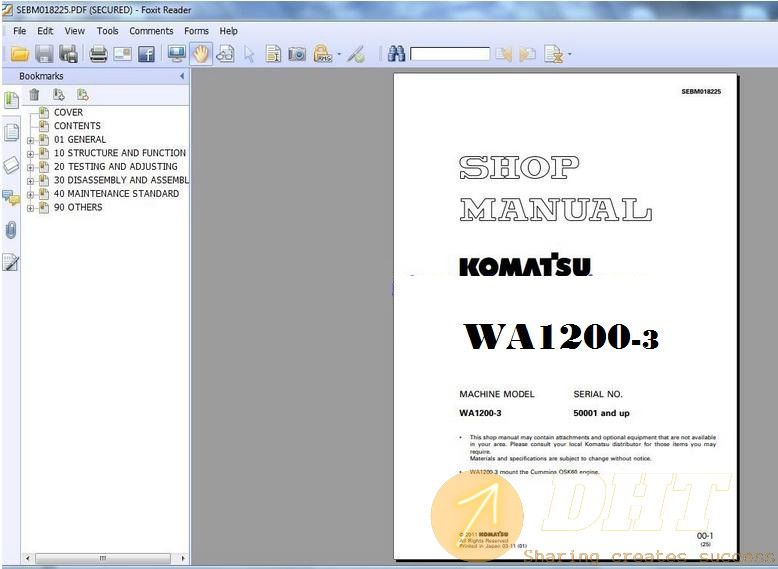The height and width of the screenshot is (569, 778).
Task: Click the Open folder icon
Action: 19,54
